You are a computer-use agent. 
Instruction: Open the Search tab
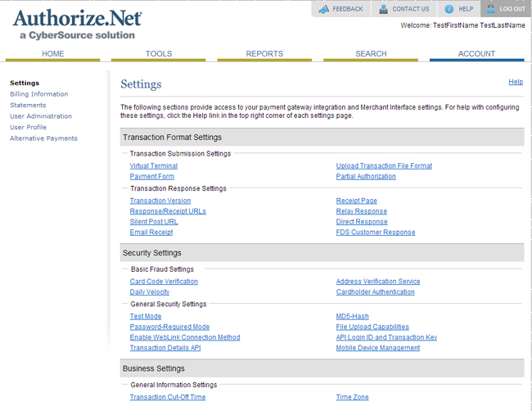(371, 54)
